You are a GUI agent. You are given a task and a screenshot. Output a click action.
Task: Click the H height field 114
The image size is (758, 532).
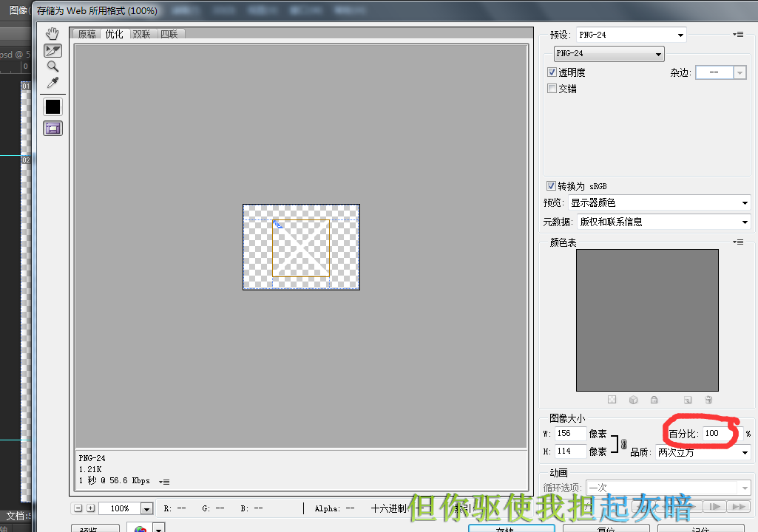tap(570, 451)
